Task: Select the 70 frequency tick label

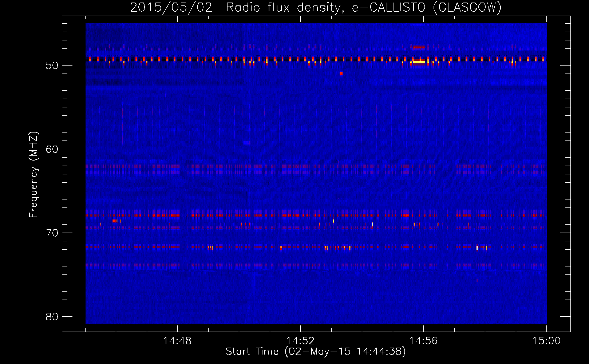Action: click(52, 233)
